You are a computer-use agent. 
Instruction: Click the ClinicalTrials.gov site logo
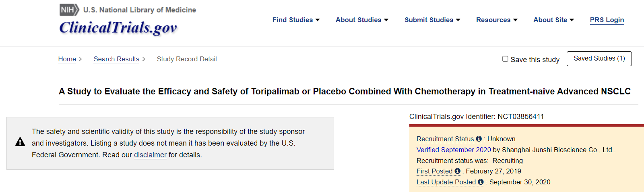(118, 27)
